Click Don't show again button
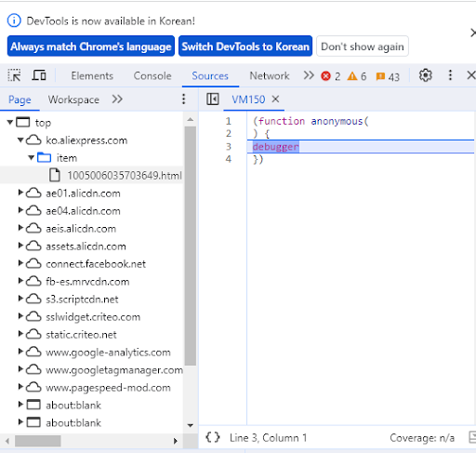 [363, 47]
